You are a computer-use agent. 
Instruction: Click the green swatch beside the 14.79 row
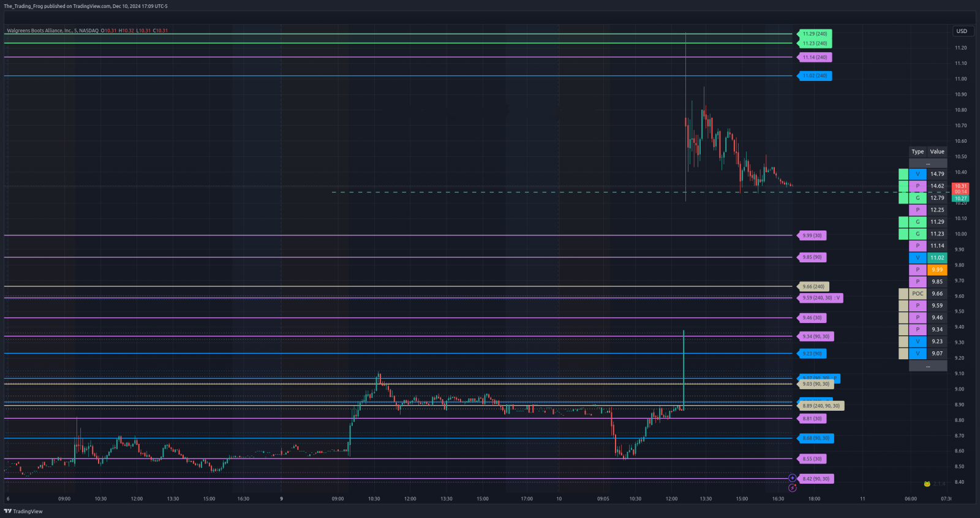[x=903, y=174]
